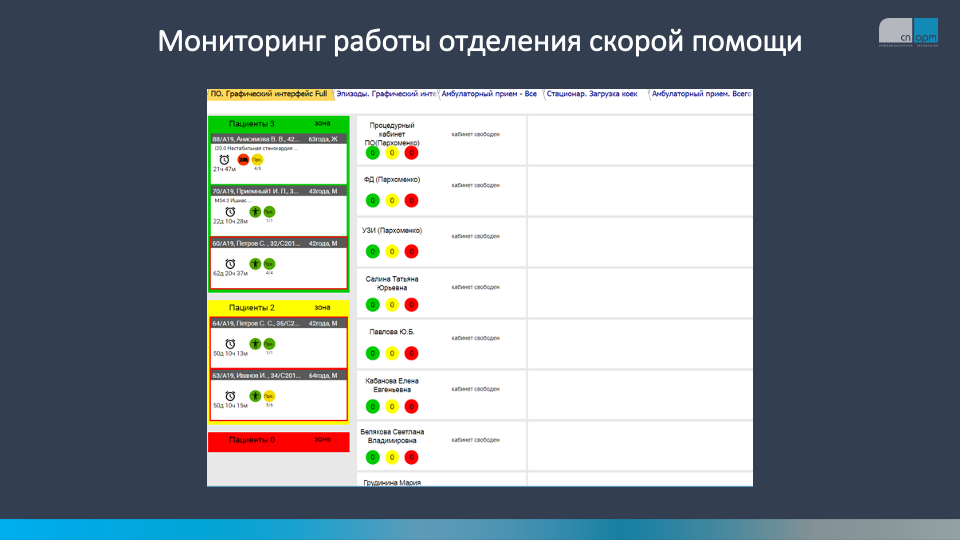
Task: Select patient row '70/А19, Приемный1 И. П.'
Action: (279, 191)
